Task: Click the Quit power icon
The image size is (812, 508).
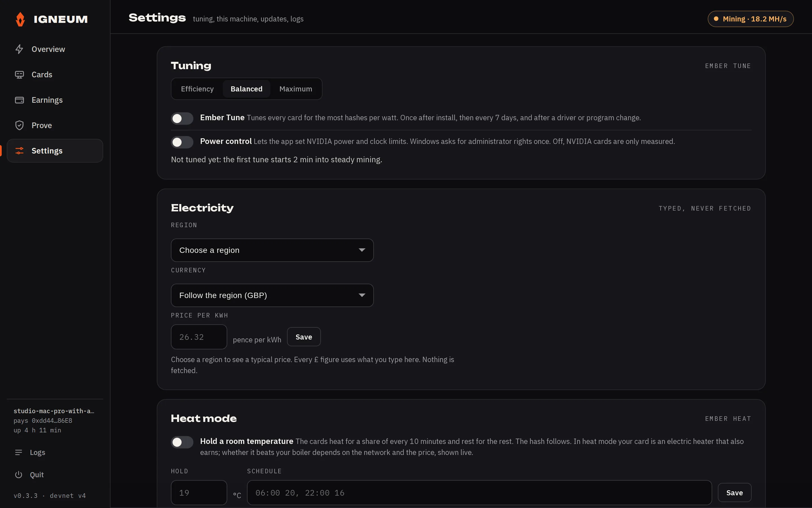Action: tap(18, 475)
